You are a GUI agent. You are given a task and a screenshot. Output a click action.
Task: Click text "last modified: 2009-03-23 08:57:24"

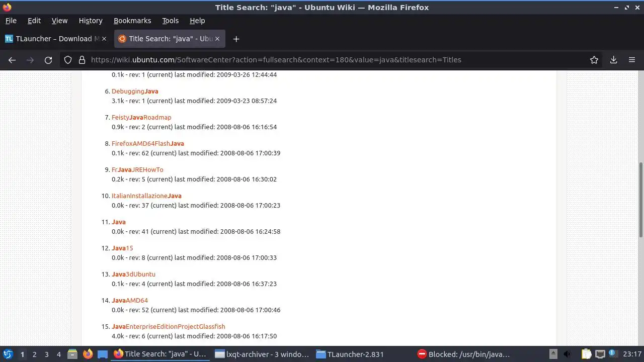[x=225, y=101]
